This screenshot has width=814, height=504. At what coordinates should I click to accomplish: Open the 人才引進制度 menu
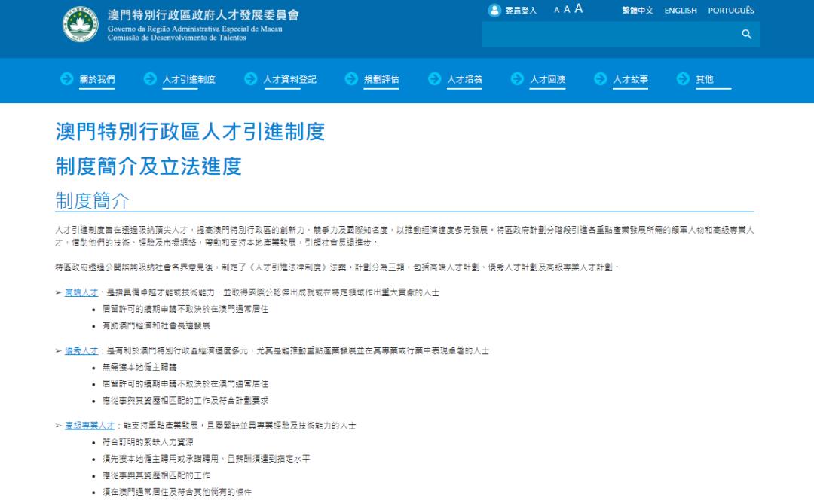[189, 79]
